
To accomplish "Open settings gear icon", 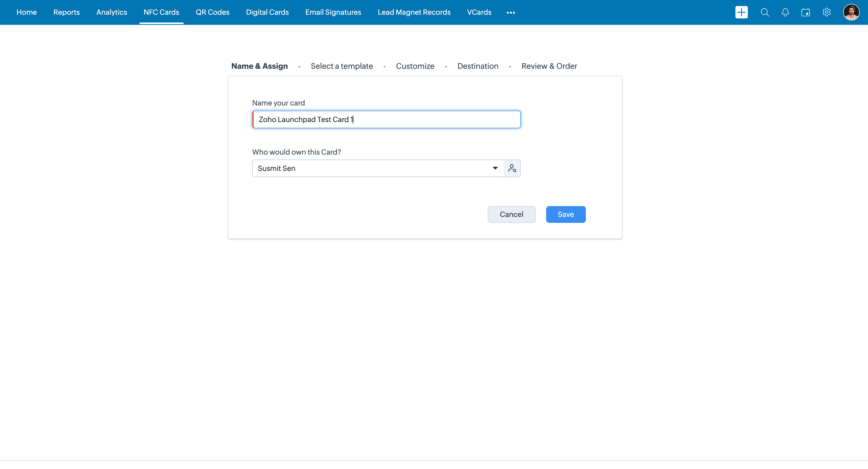I will click(827, 12).
